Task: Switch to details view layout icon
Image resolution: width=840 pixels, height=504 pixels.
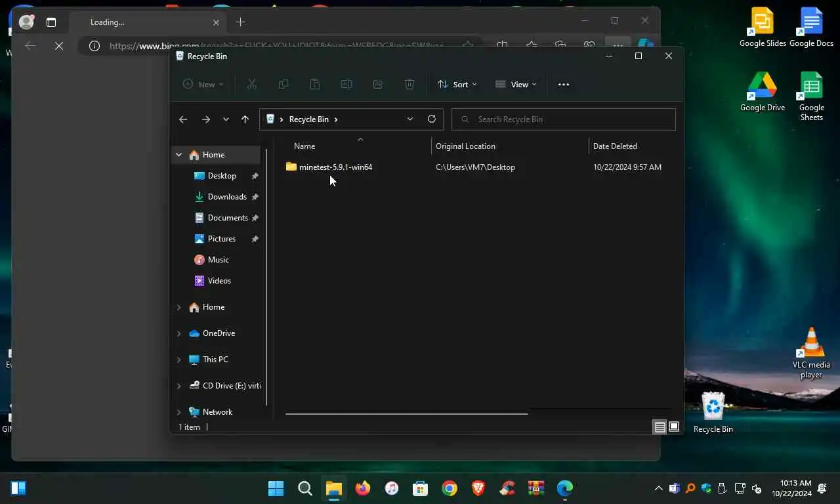Action: click(x=660, y=427)
